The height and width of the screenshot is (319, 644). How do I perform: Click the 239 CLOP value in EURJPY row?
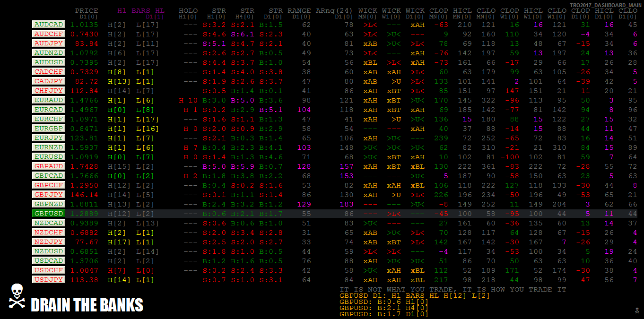click(441, 138)
